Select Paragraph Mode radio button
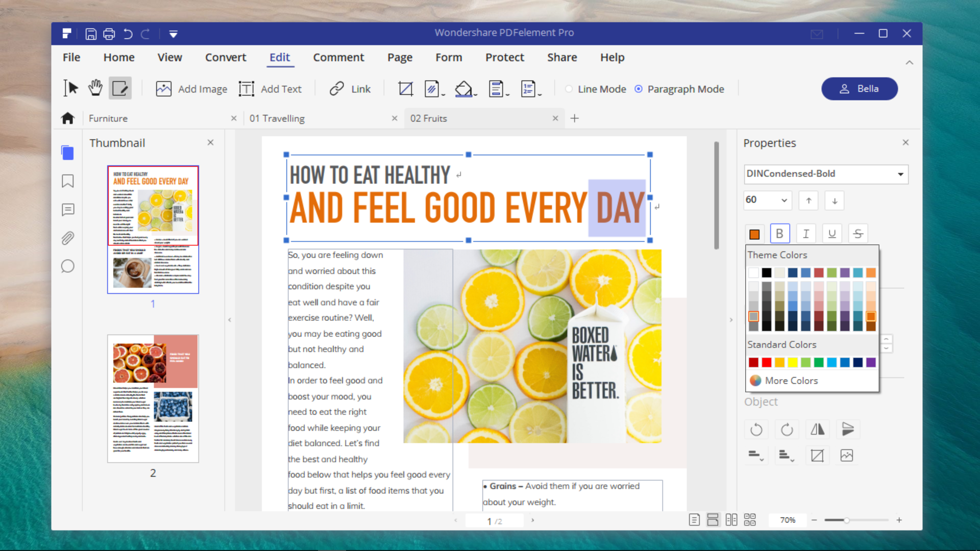This screenshot has height=551, width=980. [x=639, y=89]
